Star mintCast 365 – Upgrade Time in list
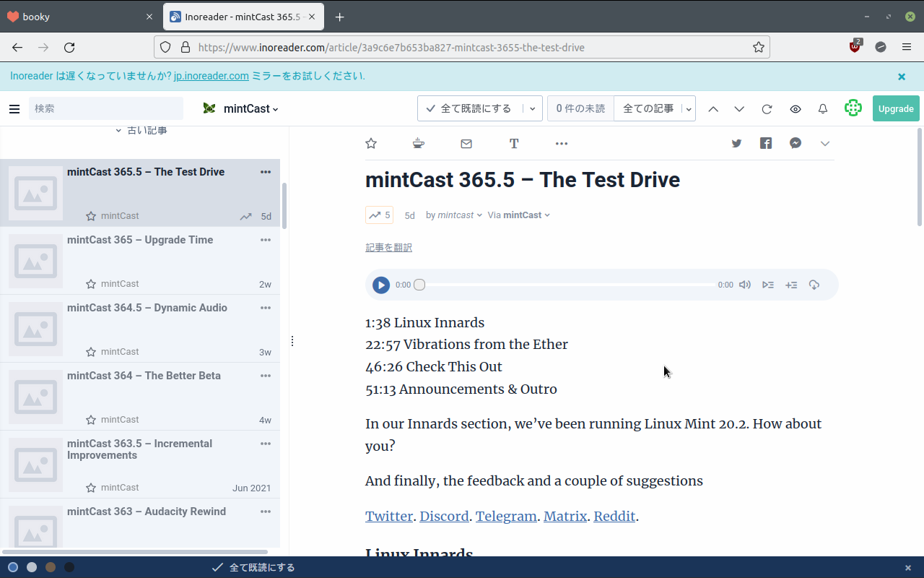The height and width of the screenshot is (578, 924). (x=91, y=284)
